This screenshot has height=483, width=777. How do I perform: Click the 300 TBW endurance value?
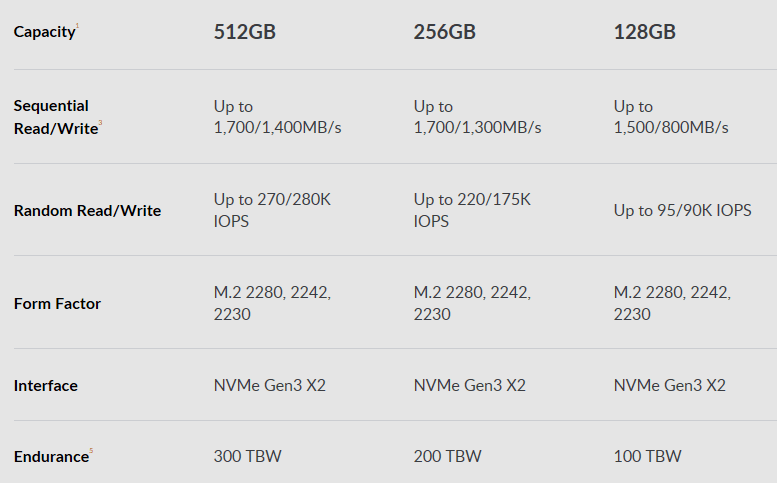click(247, 457)
